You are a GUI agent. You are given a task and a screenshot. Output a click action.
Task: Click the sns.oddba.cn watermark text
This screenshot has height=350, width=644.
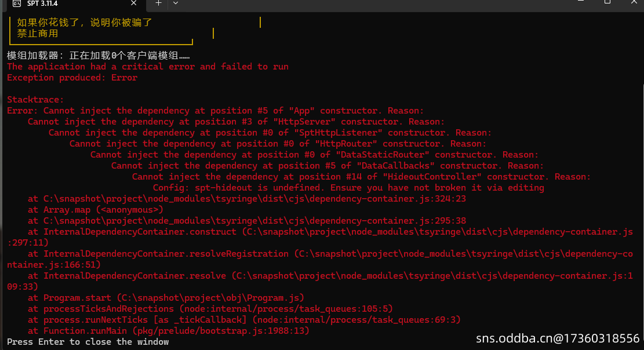point(557,338)
